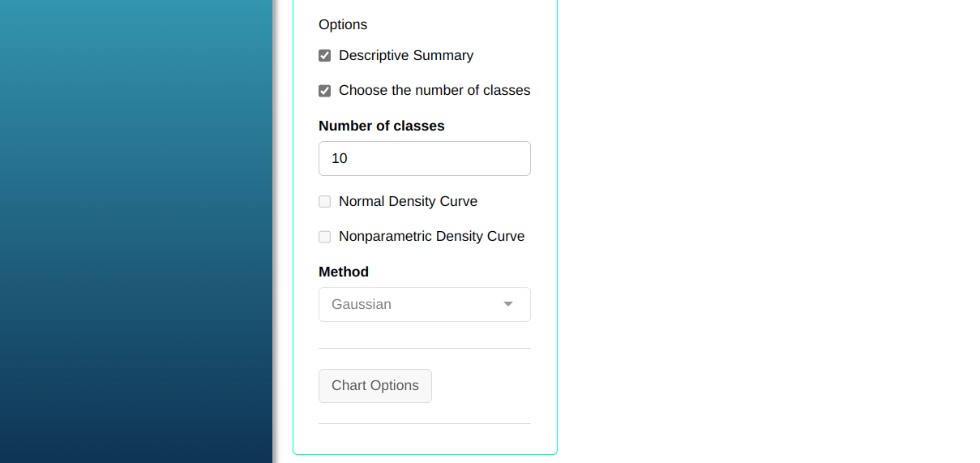Enable the Normal Density Curve checkbox
This screenshot has width=980, height=463.
click(325, 202)
